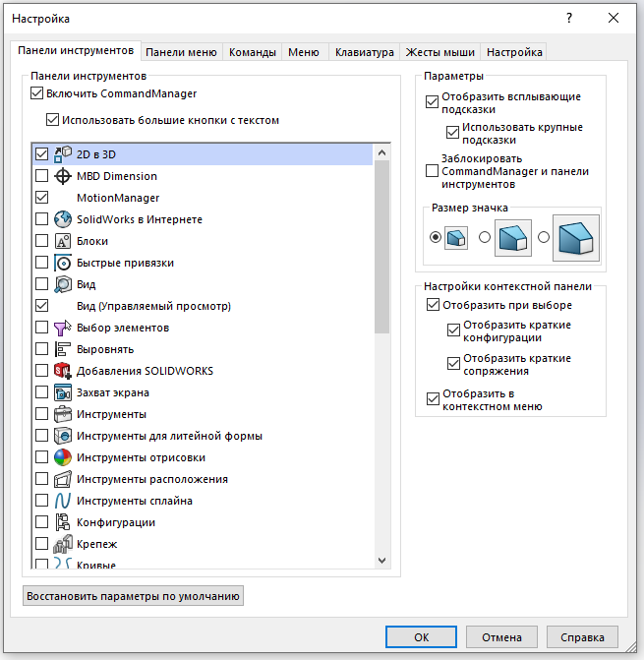This screenshot has height=660, width=644.
Task: Click the SolidWorks в Интернете globe icon
Action: tap(63, 219)
